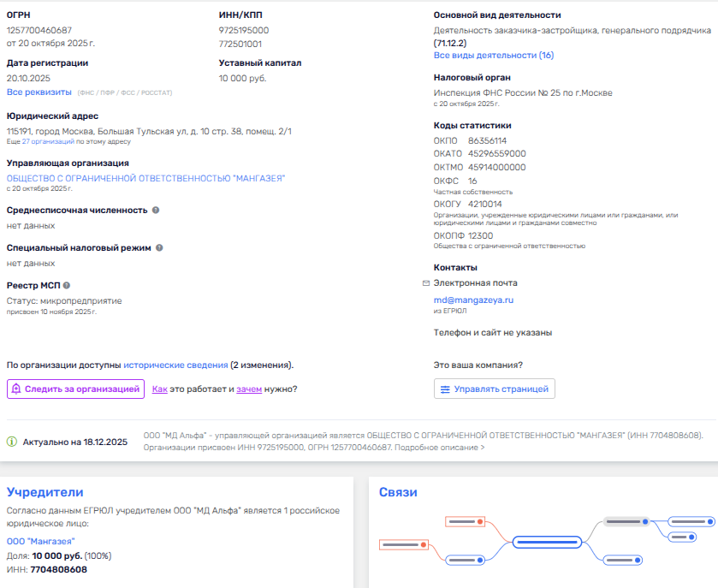The image size is (718, 588).
Task: Click info icon before Актуально на 18.12.2025
Action: (x=12, y=442)
